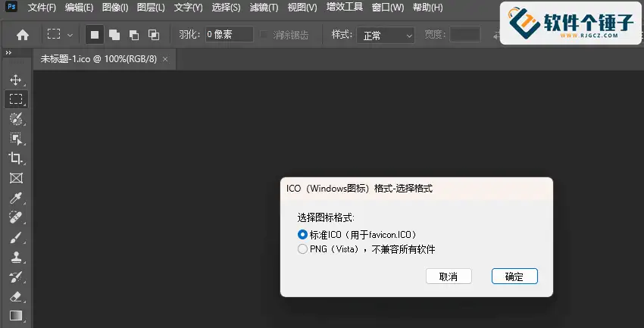The image size is (644, 328).
Task: Select the Eraser tool
Action: (16, 296)
